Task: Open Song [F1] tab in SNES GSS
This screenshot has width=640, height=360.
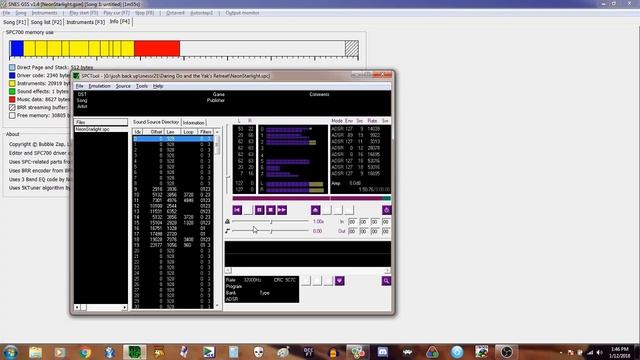Action: point(15,22)
